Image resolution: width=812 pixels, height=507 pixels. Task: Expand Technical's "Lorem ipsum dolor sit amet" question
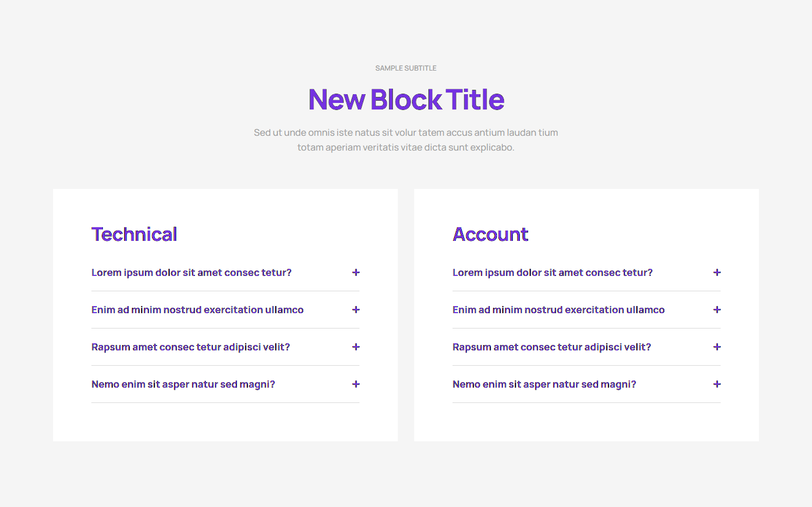coord(192,273)
